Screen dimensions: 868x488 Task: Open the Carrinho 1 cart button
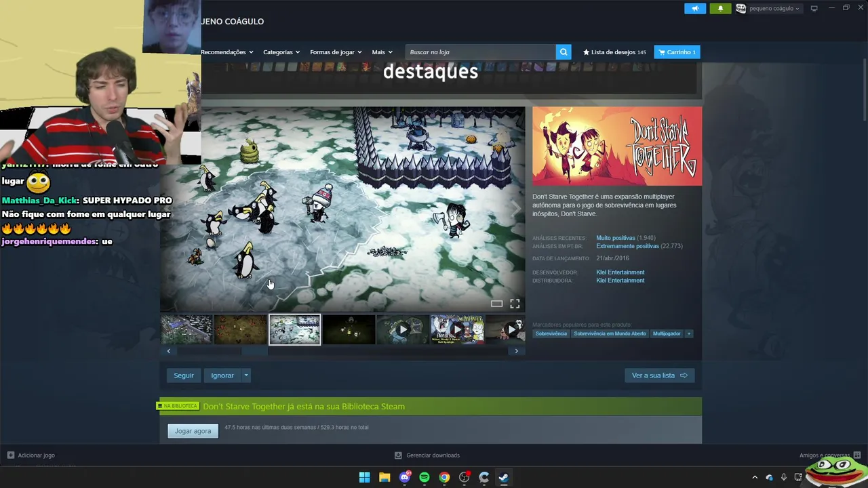click(x=677, y=52)
